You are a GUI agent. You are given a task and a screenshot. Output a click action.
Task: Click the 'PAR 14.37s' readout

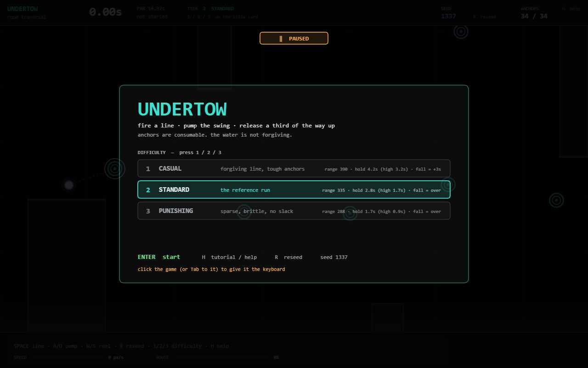tap(151, 9)
